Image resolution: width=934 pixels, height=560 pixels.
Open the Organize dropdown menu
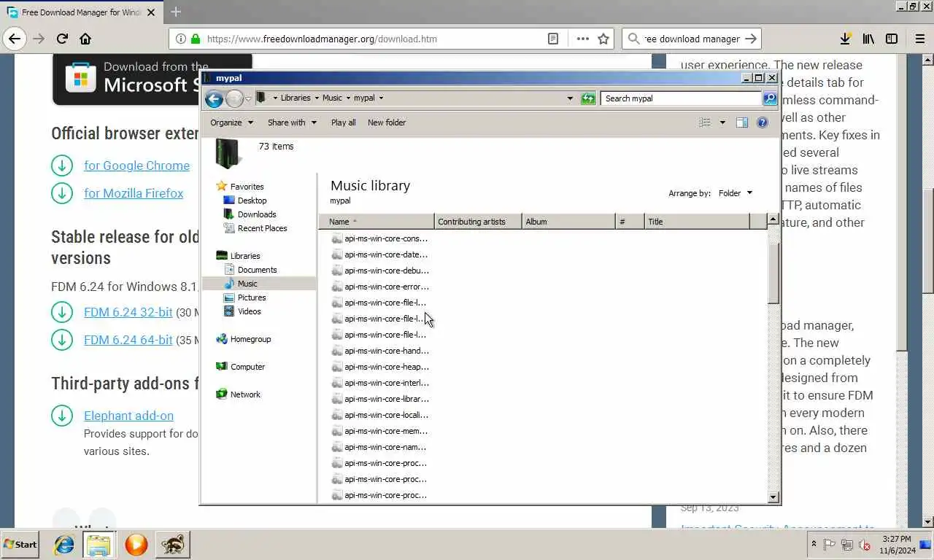point(231,122)
